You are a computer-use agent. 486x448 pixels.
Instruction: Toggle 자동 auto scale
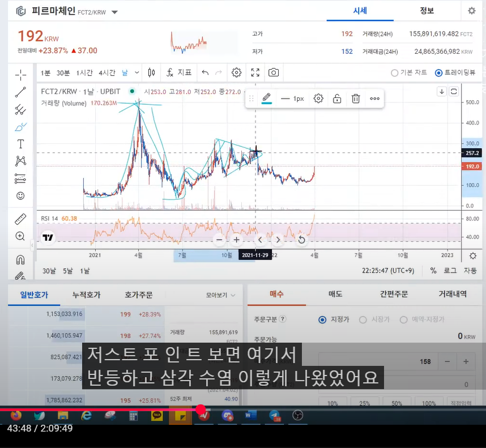pyautogui.click(x=470, y=271)
